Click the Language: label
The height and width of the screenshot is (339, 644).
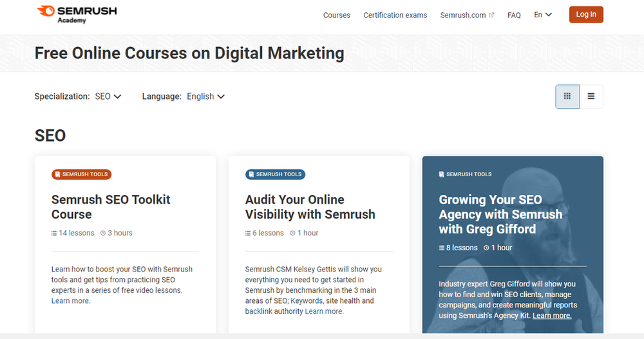(x=162, y=96)
